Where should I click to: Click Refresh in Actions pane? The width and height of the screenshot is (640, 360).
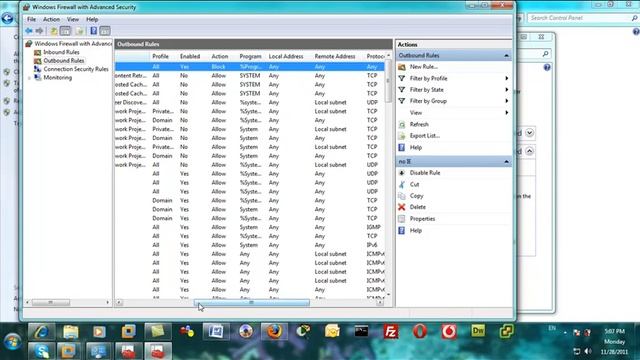coord(419,124)
